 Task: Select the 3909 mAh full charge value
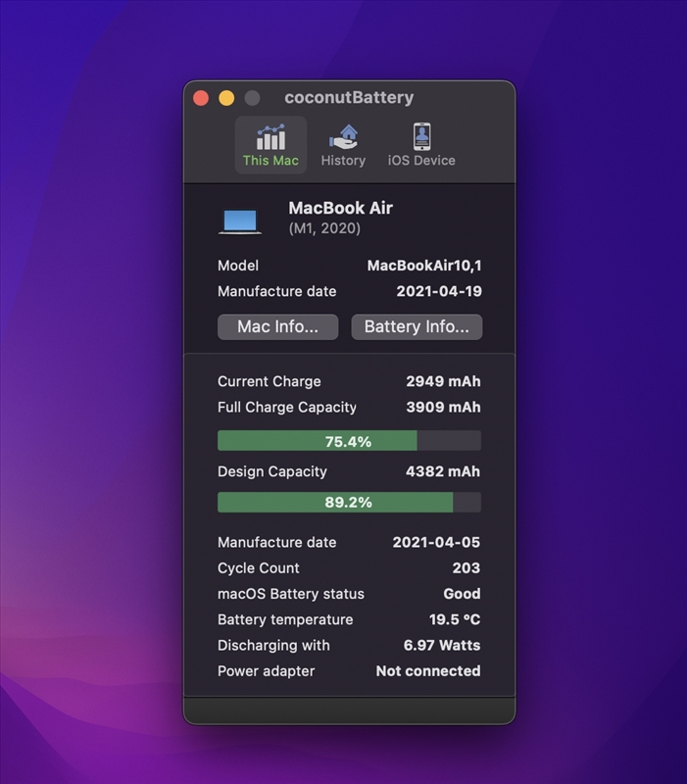click(443, 408)
